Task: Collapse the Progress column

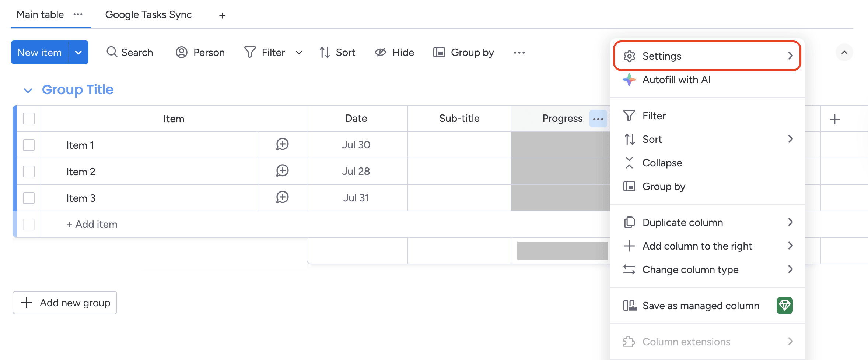Action: click(707, 163)
